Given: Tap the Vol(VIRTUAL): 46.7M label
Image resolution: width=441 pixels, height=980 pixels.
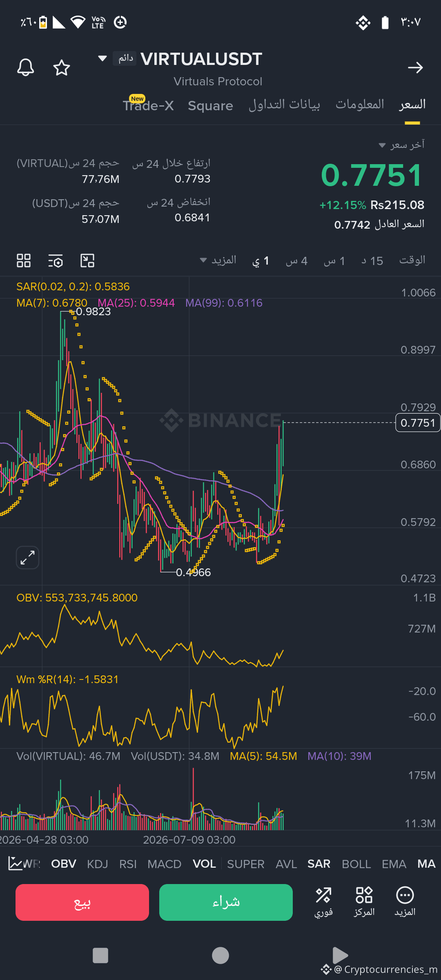Looking at the screenshot, I should [68, 756].
